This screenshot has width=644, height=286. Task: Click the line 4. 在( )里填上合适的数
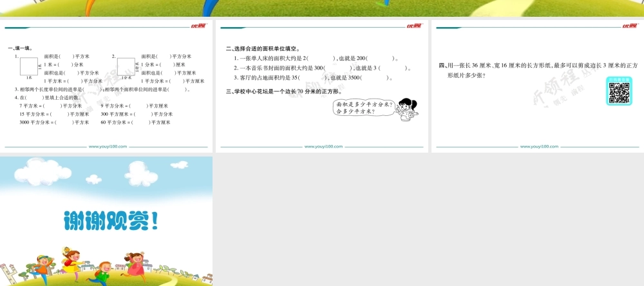47,98
